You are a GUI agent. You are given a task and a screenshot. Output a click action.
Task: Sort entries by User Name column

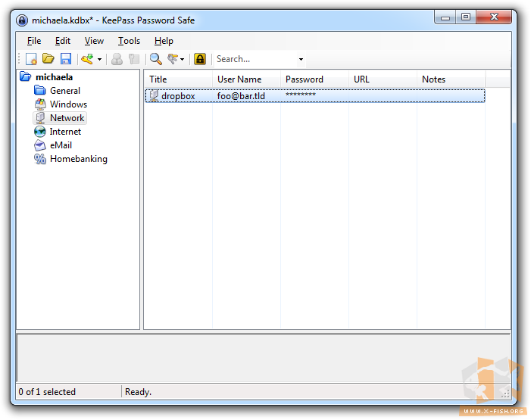tap(246, 79)
